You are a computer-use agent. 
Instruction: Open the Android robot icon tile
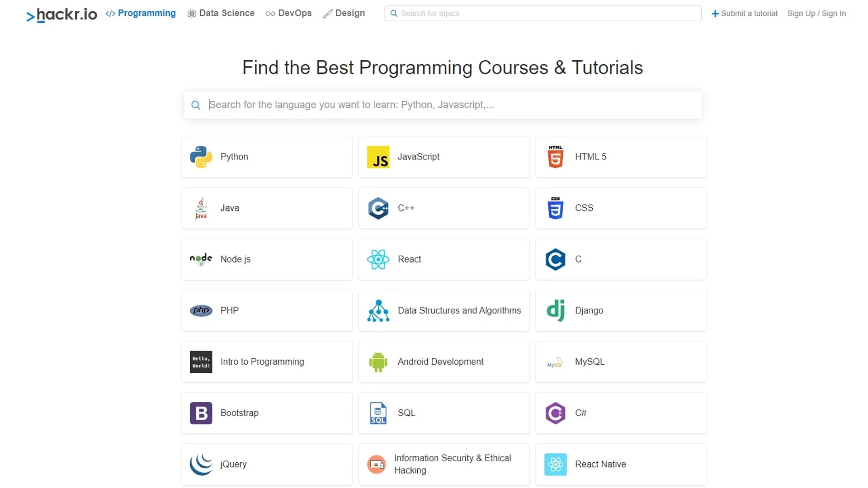tap(378, 362)
